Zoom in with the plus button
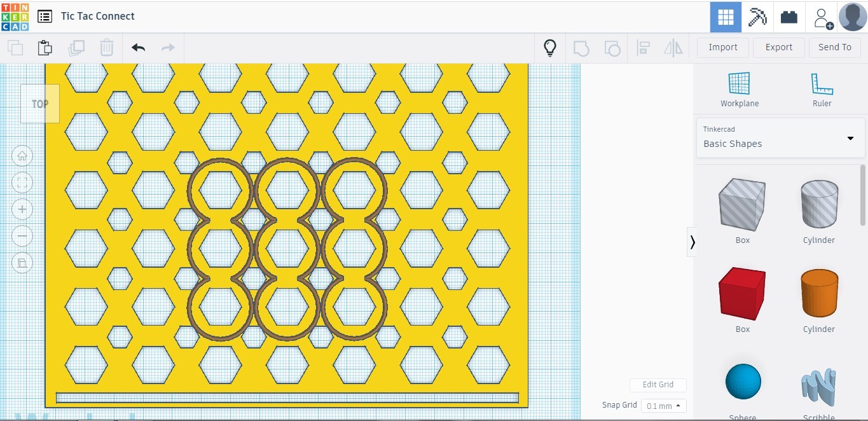 (22, 209)
